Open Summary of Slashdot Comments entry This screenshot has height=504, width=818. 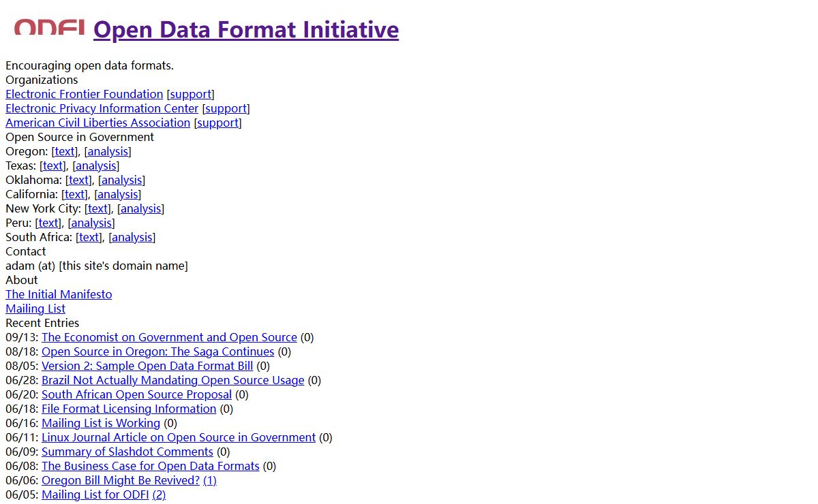coord(127,452)
